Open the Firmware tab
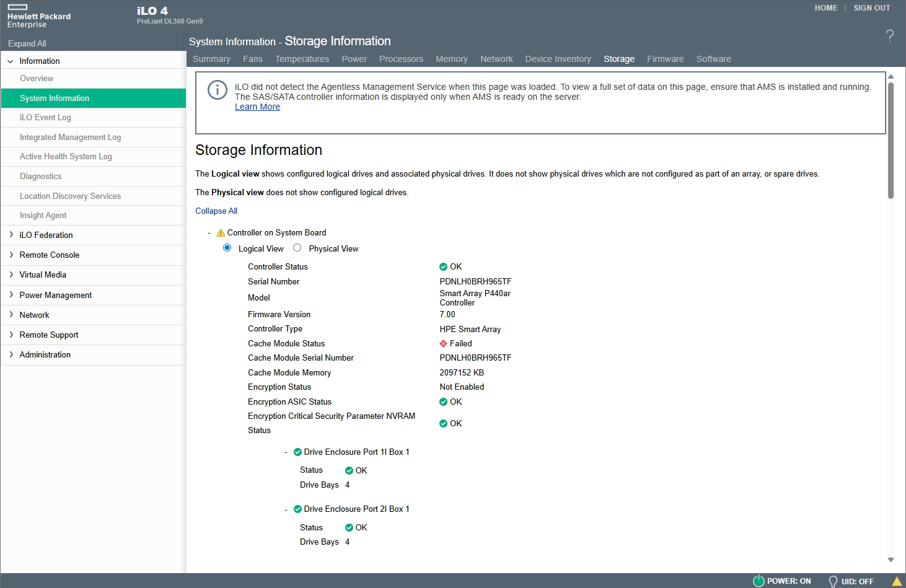Screen dimensions: 906x588 pyautogui.click(x=666, y=59)
